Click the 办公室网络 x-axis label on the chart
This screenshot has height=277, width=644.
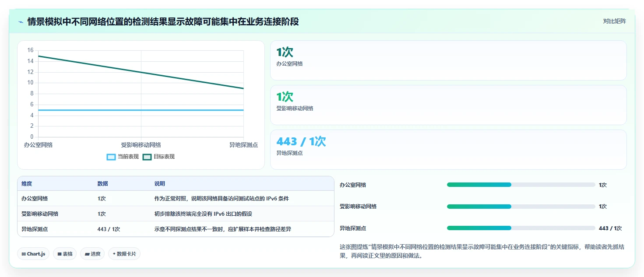click(x=38, y=145)
